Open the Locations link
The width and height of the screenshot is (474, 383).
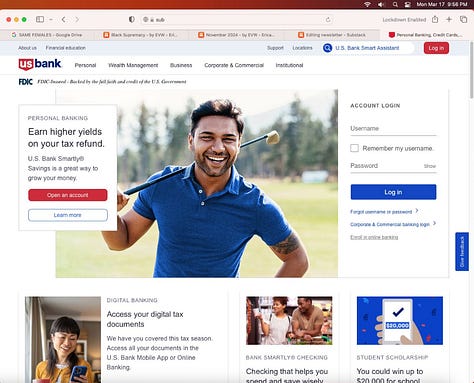coord(302,48)
